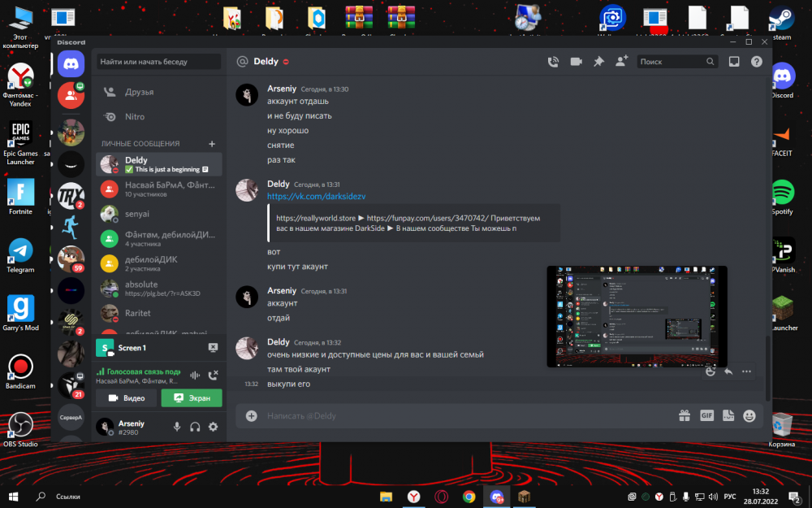The height and width of the screenshot is (508, 812).
Task: Open Bandicam desktop shortcut
Action: pyautogui.click(x=21, y=371)
